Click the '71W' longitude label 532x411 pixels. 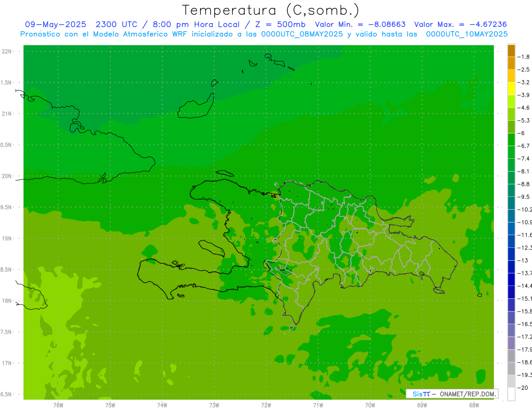[318, 405]
